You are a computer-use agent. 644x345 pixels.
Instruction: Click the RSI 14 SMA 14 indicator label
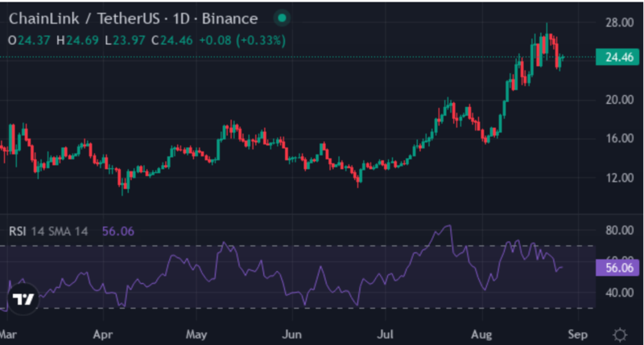click(x=48, y=231)
